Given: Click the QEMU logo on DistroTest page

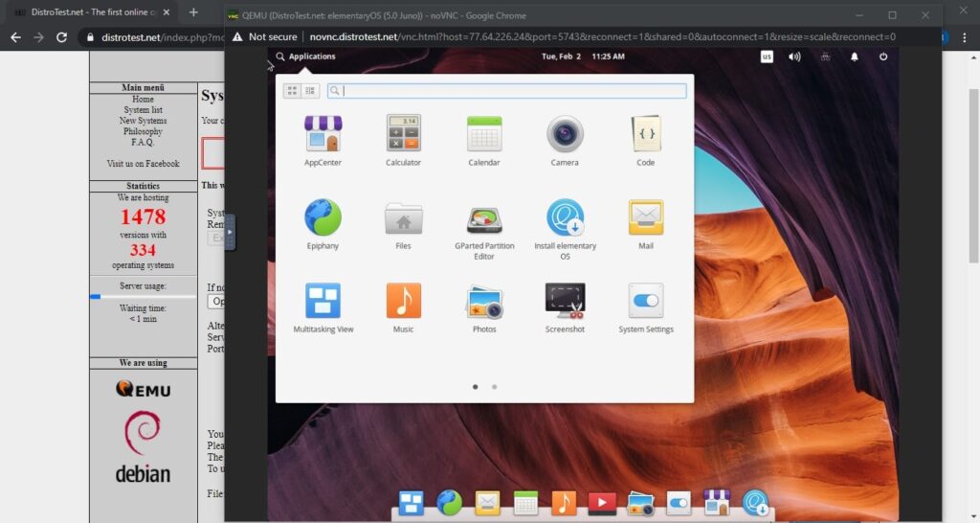Looking at the screenshot, I should click(144, 389).
